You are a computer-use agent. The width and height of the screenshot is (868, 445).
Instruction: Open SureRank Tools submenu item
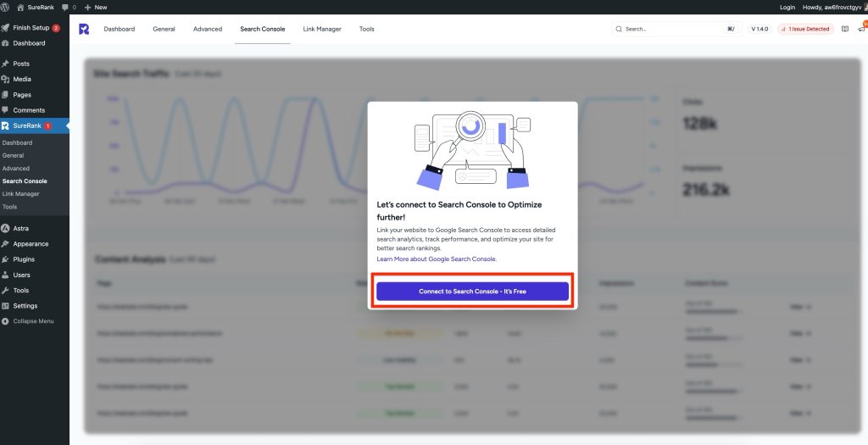[9, 207]
